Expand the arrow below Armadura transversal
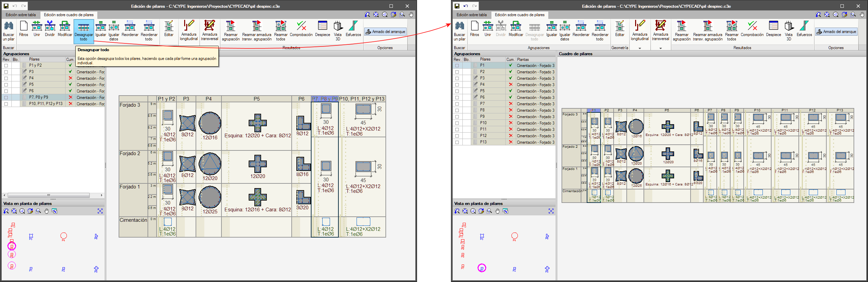 (660, 48)
